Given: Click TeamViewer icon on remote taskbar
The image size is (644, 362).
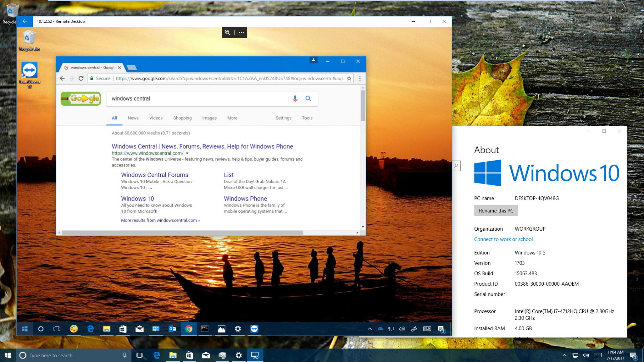Looking at the screenshot, I should tap(254, 329).
